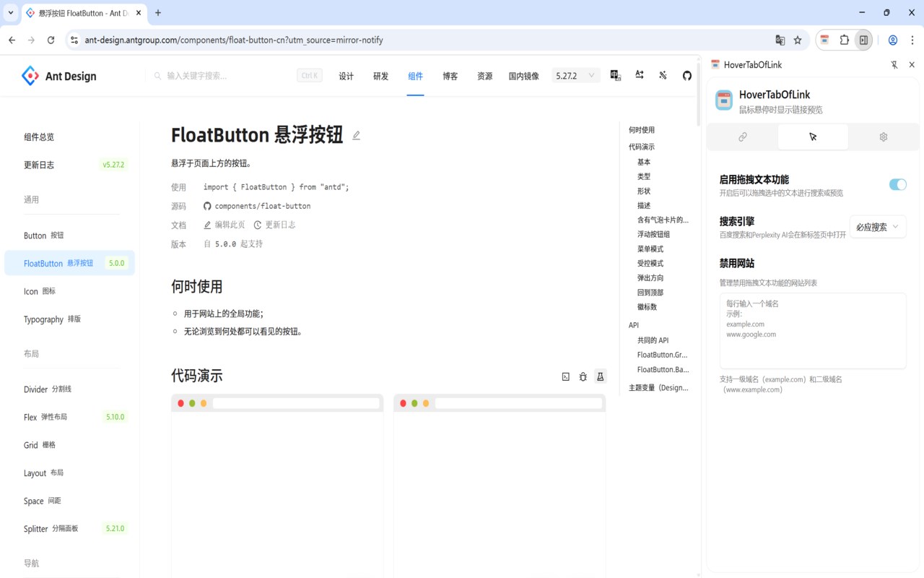Click the Ant Design logo
The width and height of the screenshot is (924, 578).
coord(58,76)
